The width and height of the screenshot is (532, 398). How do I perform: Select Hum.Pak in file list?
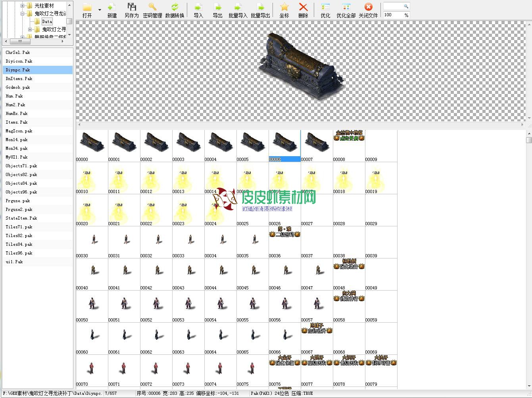click(x=38, y=96)
